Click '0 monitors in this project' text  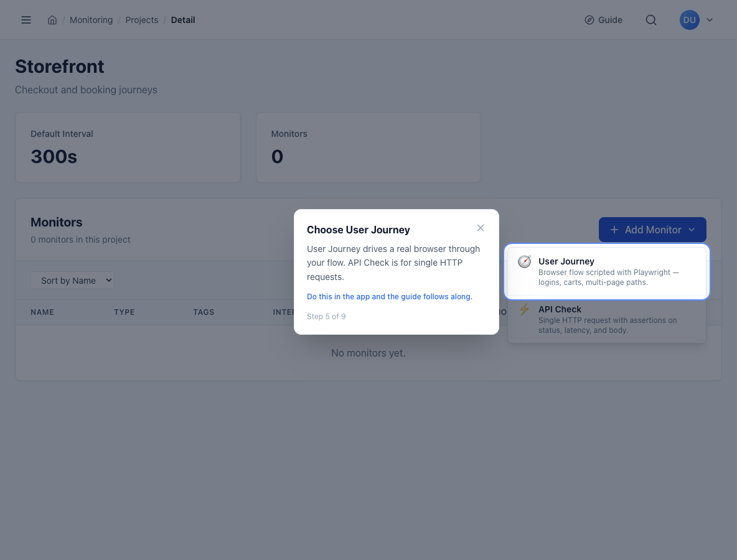click(x=80, y=240)
